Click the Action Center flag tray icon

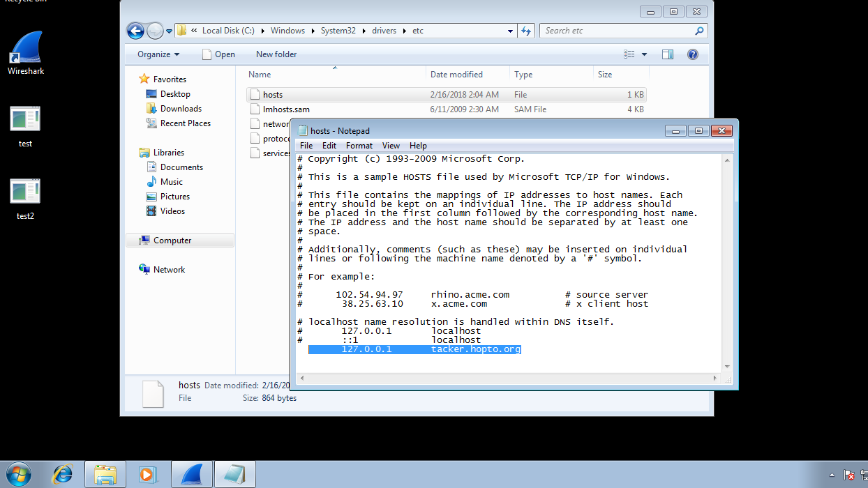tap(849, 475)
